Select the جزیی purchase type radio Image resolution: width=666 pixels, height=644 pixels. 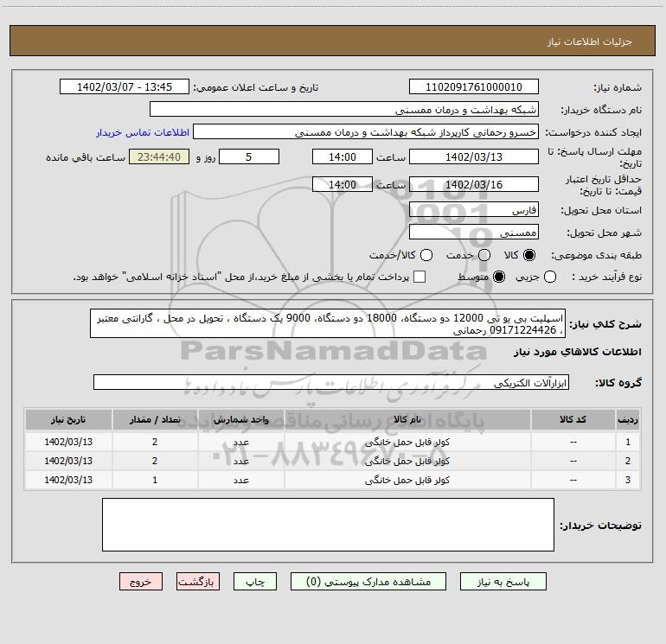click(550, 277)
